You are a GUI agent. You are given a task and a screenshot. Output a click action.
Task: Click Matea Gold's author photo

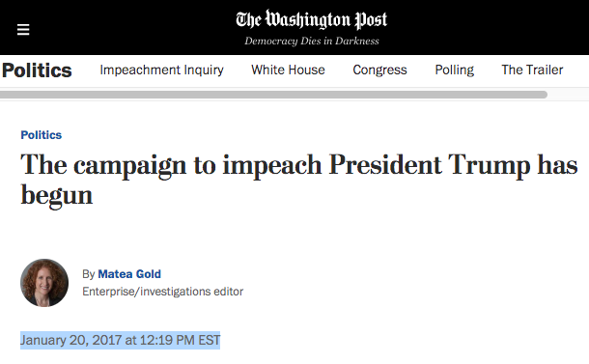pyautogui.click(x=44, y=283)
